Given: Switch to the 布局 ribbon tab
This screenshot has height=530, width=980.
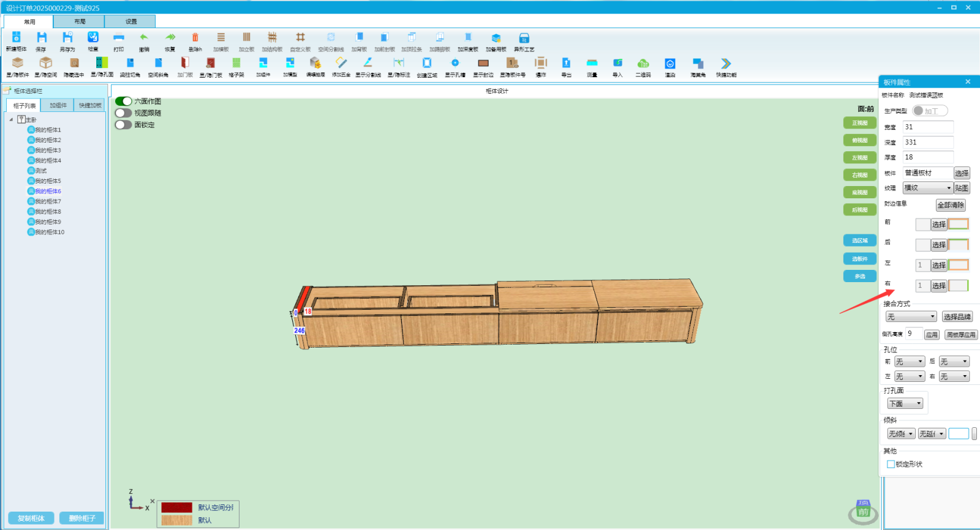Looking at the screenshot, I should point(80,21).
